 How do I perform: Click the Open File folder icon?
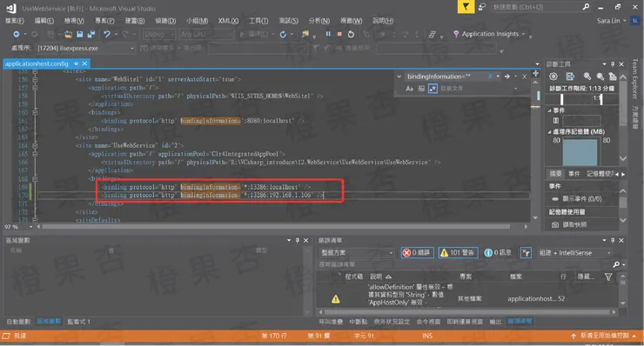(68, 34)
